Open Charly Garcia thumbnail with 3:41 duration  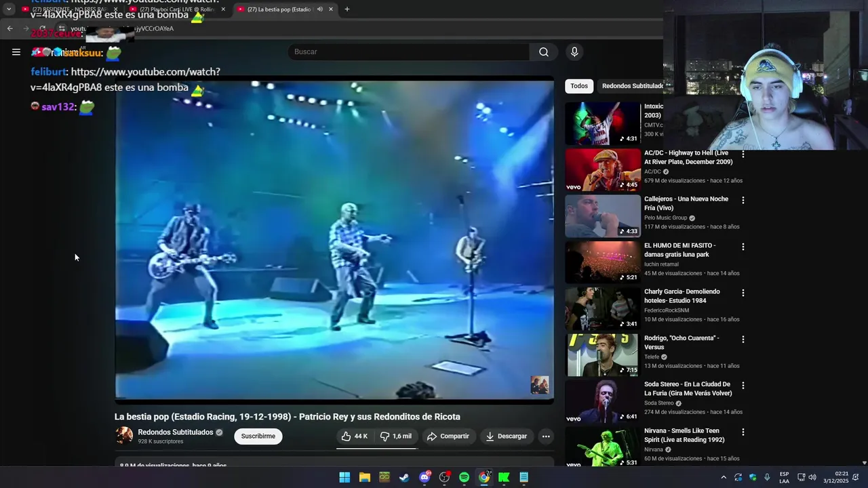603,308
